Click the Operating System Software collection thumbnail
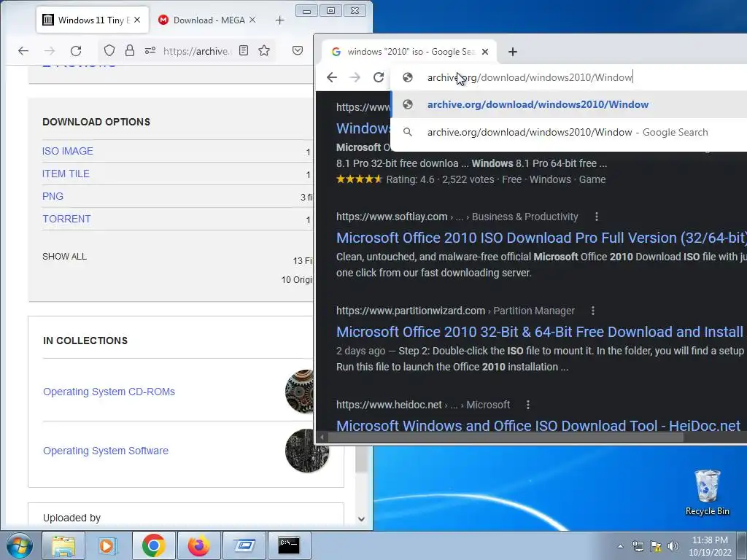 pos(307,451)
